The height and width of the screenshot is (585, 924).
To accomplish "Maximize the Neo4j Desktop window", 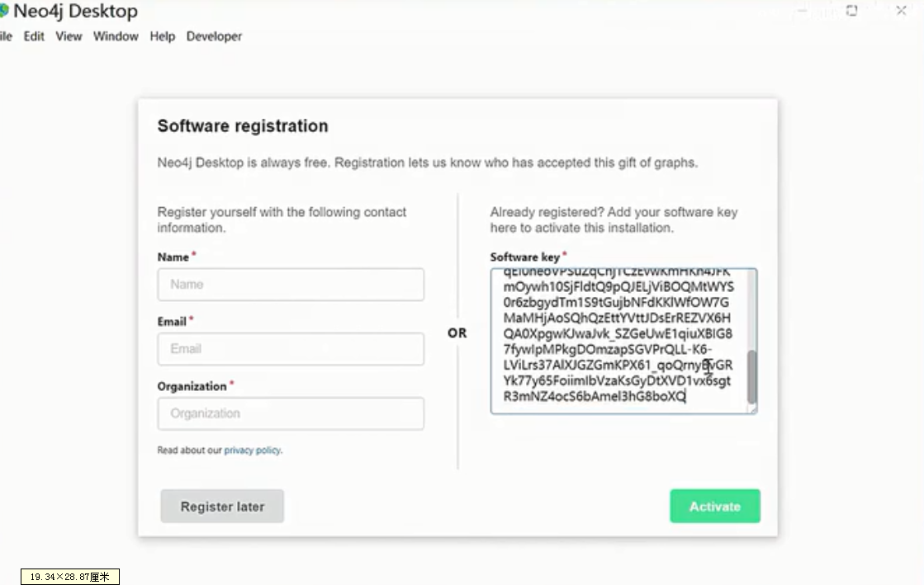I will [851, 11].
